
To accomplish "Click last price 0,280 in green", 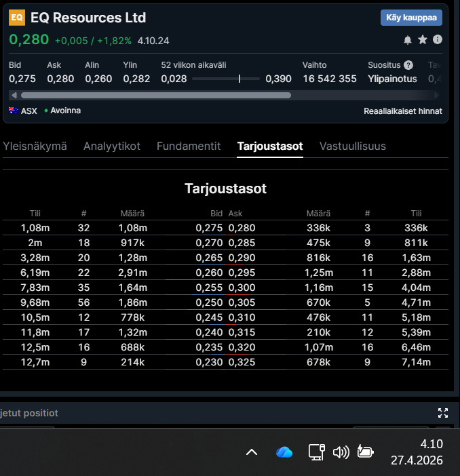I will [x=29, y=39].
